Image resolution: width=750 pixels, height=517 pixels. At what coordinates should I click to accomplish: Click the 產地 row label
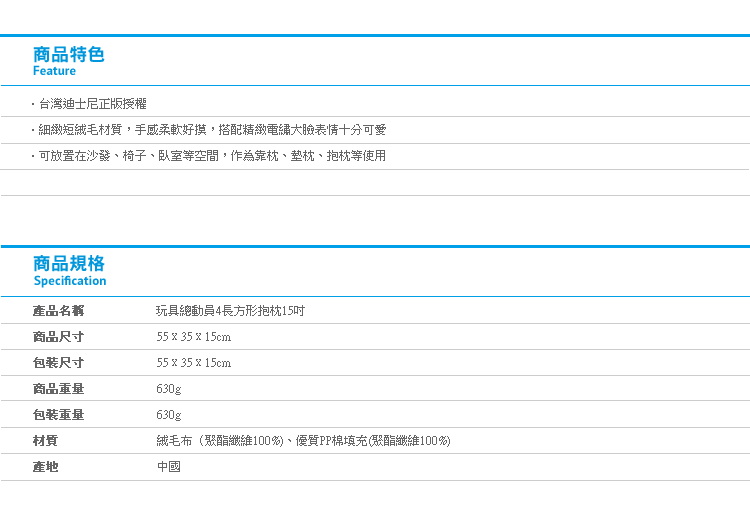45,466
